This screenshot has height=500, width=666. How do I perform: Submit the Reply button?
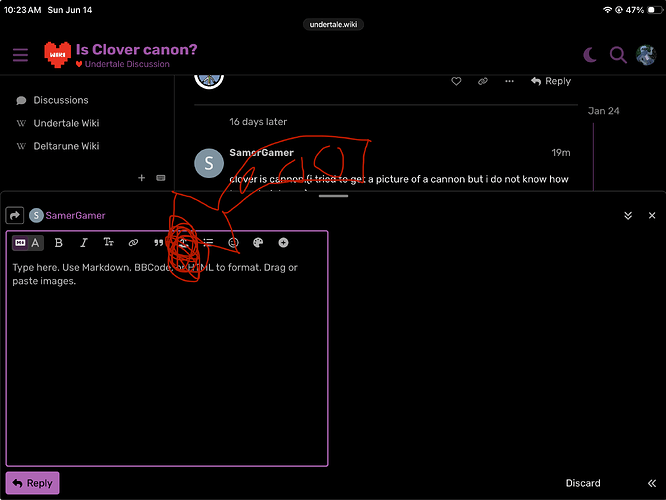point(33,483)
